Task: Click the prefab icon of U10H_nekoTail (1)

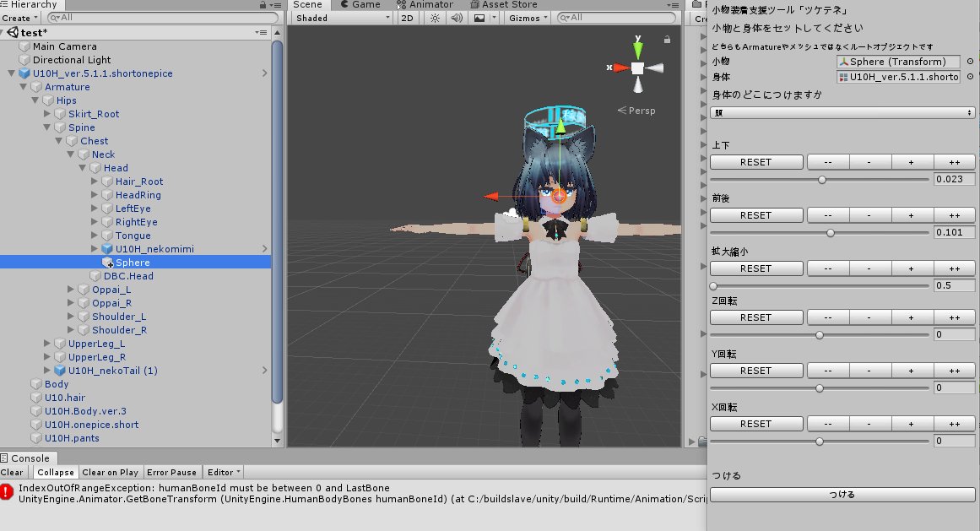Action: 60,371
